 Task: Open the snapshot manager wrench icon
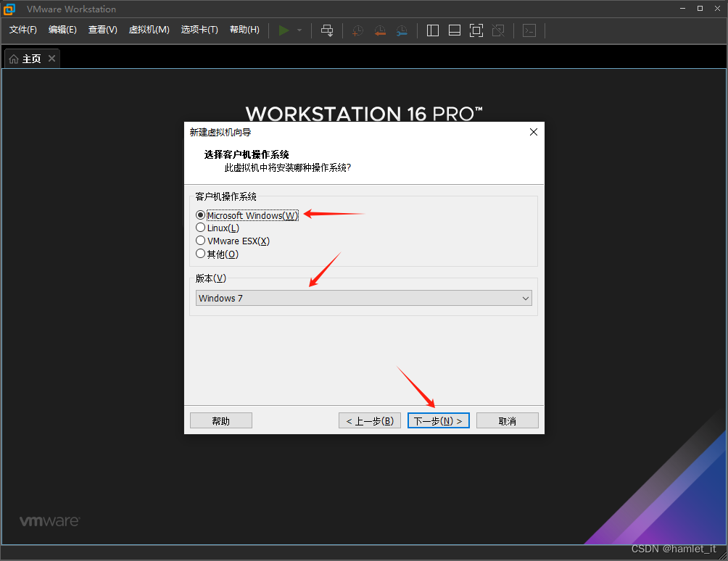pyautogui.click(x=402, y=30)
